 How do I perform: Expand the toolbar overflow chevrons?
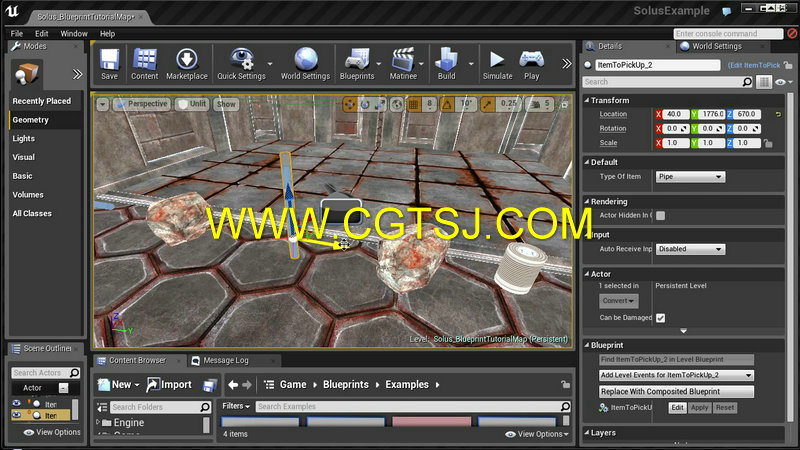point(566,63)
